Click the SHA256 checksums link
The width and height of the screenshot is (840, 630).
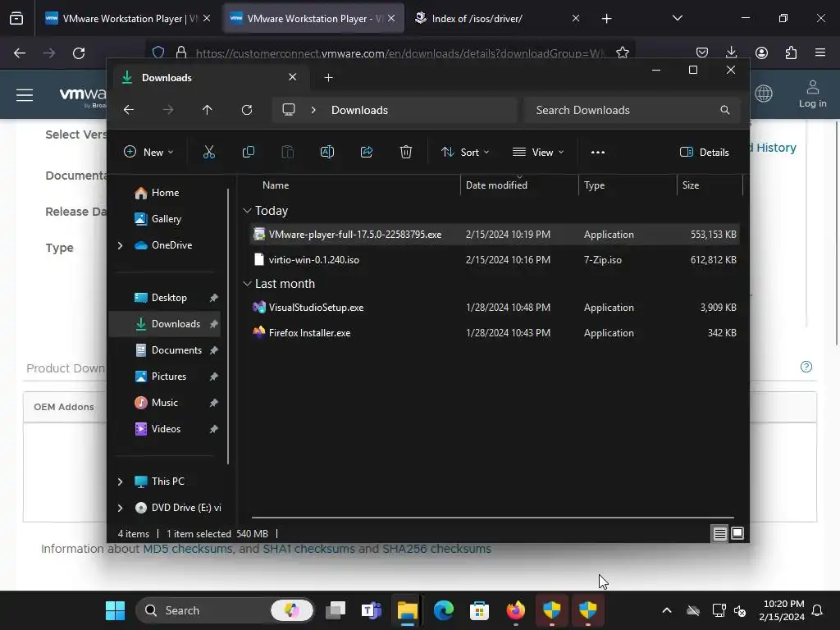tap(436, 549)
